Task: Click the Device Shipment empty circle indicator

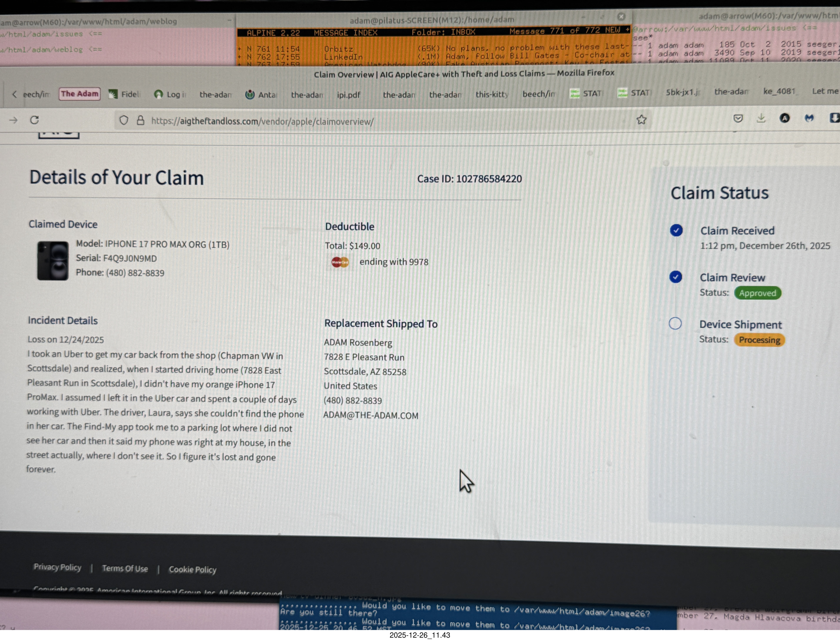Action: point(675,323)
